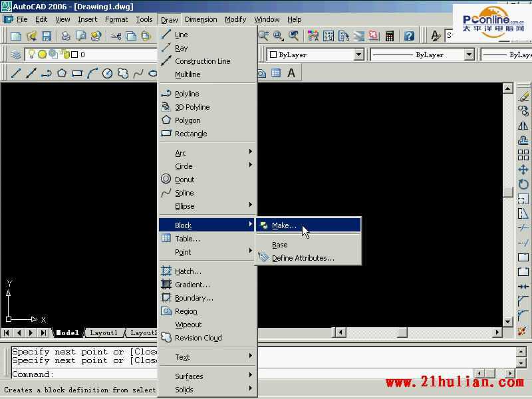Click the Plot printer icon
The width and height of the screenshot is (532, 399).
(66, 36)
